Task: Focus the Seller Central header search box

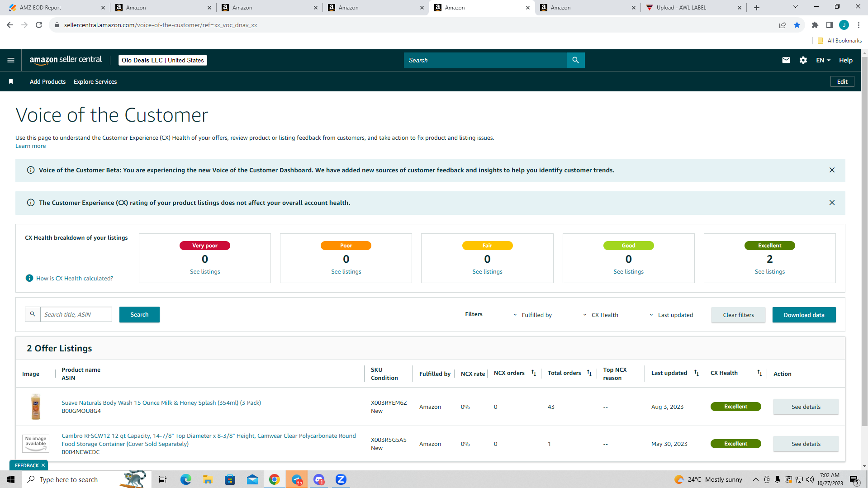Action: (485, 60)
